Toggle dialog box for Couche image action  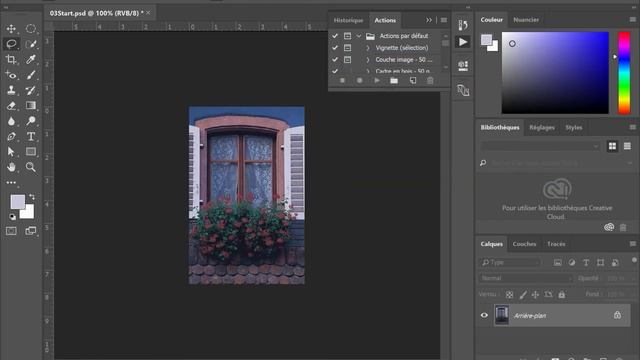point(347,60)
